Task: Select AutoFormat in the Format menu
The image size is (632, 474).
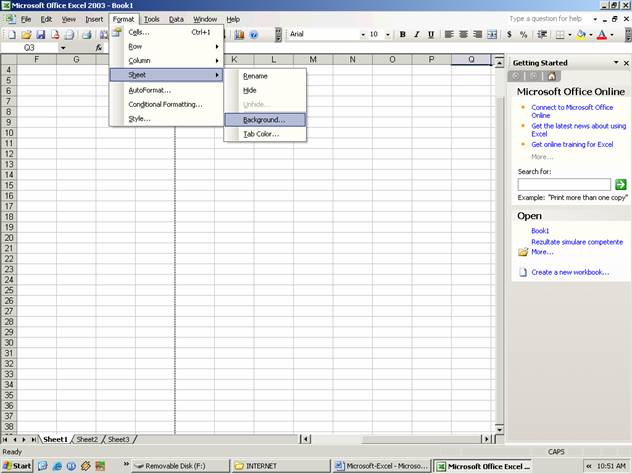Action: click(x=166, y=90)
